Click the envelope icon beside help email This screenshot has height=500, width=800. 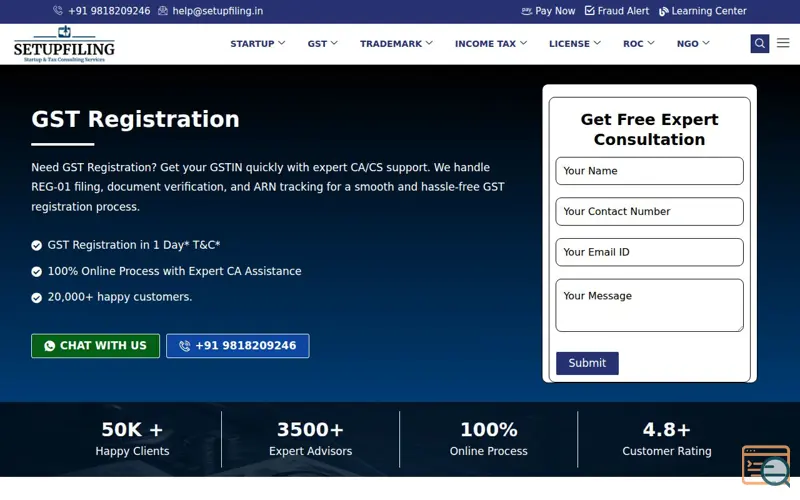163,11
